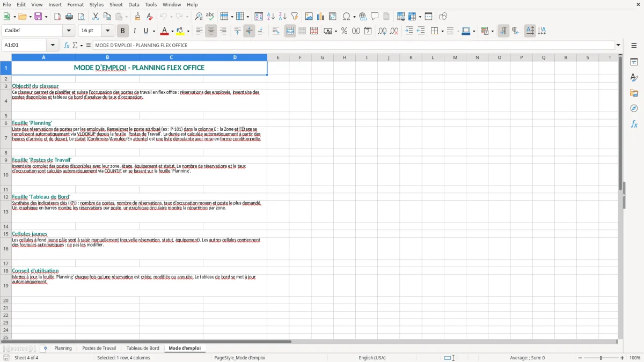Viewport: 644px width, 362px height.
Task: Apply the red font color swatch
Action: pyautogui.click(x=164, y=31)
